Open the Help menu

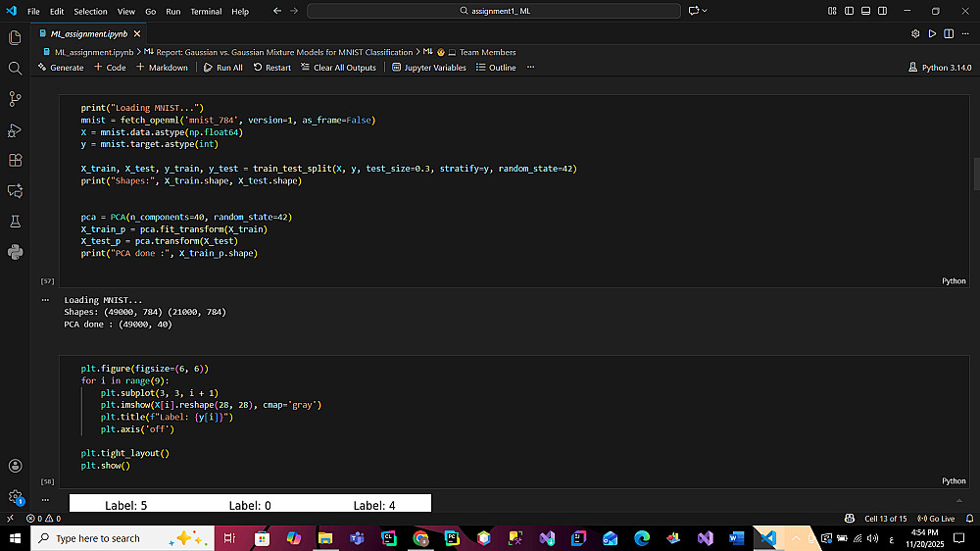click(x=240, y=11)
